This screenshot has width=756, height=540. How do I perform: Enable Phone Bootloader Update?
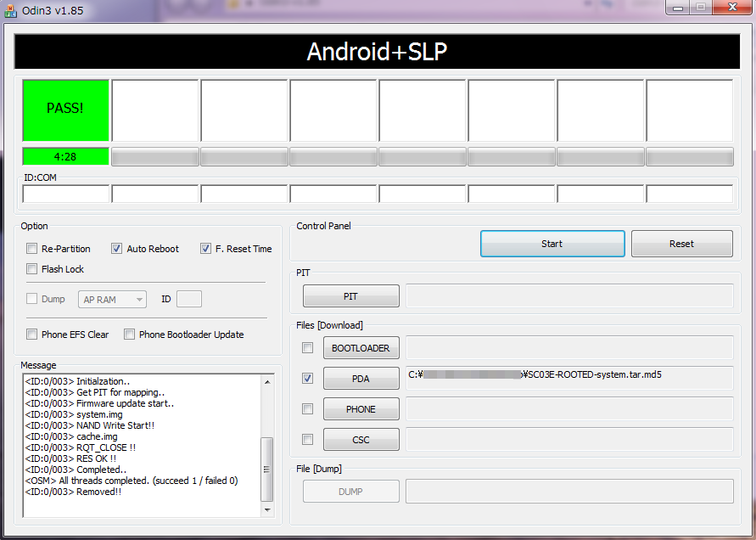(129, 334)
